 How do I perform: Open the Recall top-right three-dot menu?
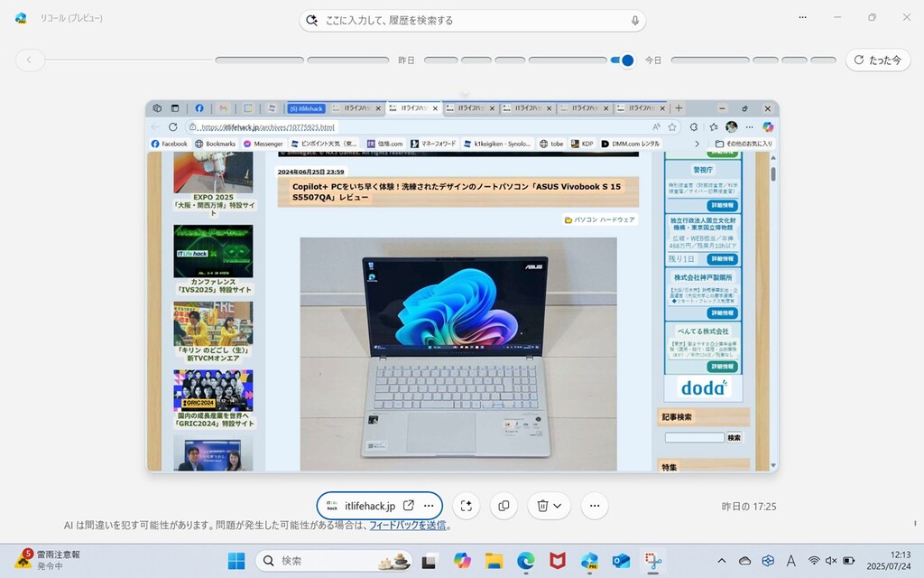point(802,18)
